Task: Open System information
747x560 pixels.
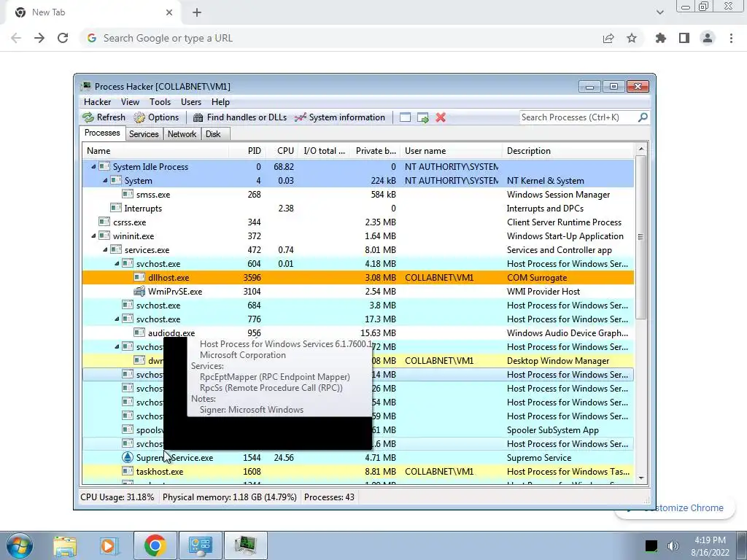Action: 340,117
